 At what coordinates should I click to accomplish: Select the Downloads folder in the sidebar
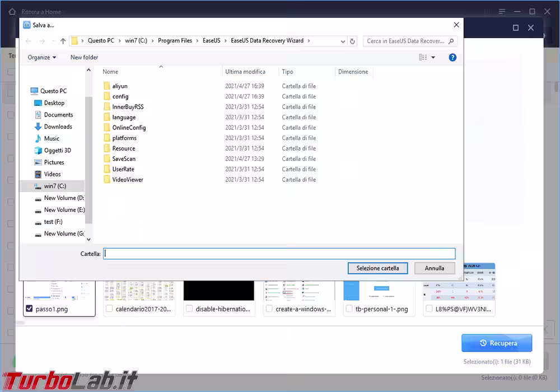coord(58,127)
